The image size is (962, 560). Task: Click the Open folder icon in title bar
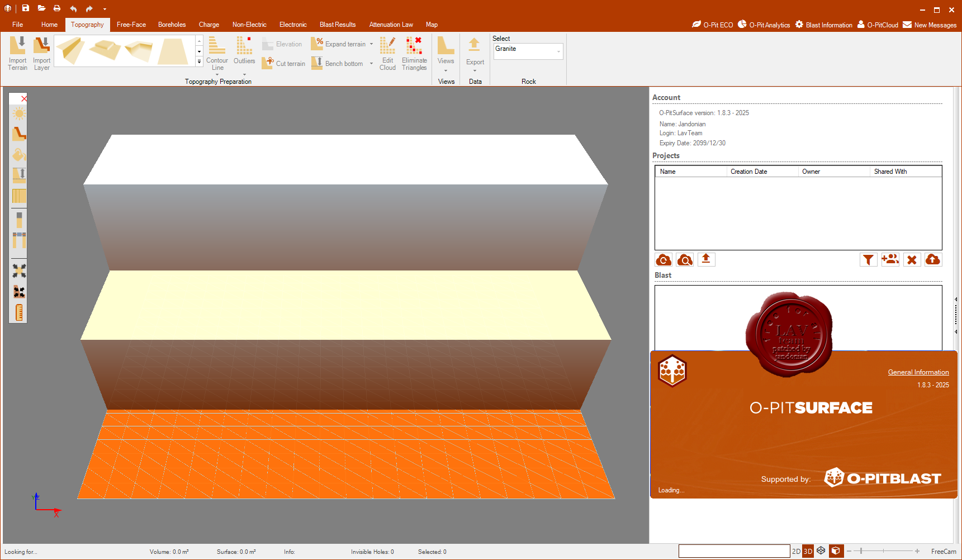click(41, 8)
